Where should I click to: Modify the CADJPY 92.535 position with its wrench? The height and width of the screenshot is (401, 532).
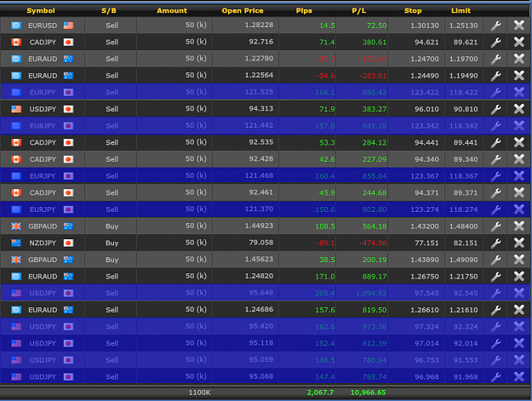click(x=495, y=142)
